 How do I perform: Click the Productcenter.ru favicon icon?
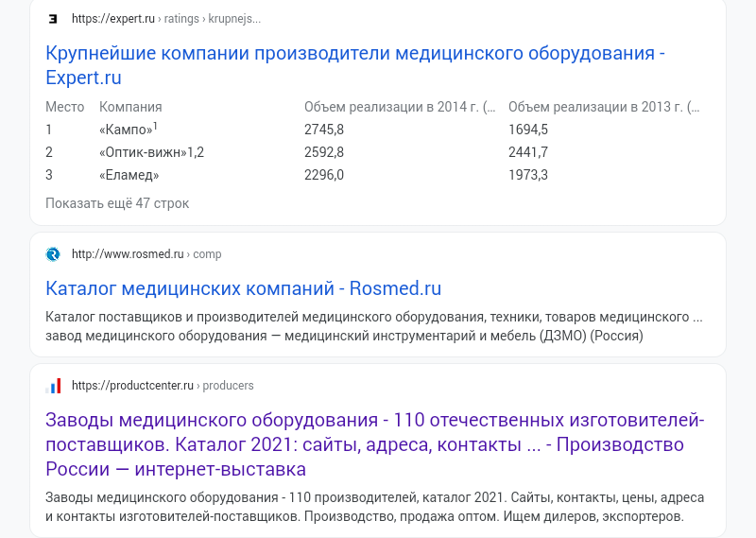pos(53,386)
